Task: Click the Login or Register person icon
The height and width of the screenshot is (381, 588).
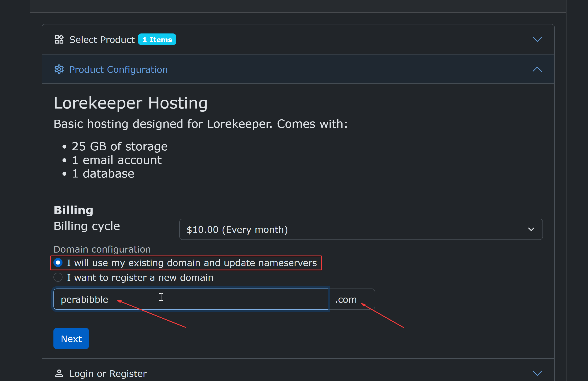Action: coord(59,373)
